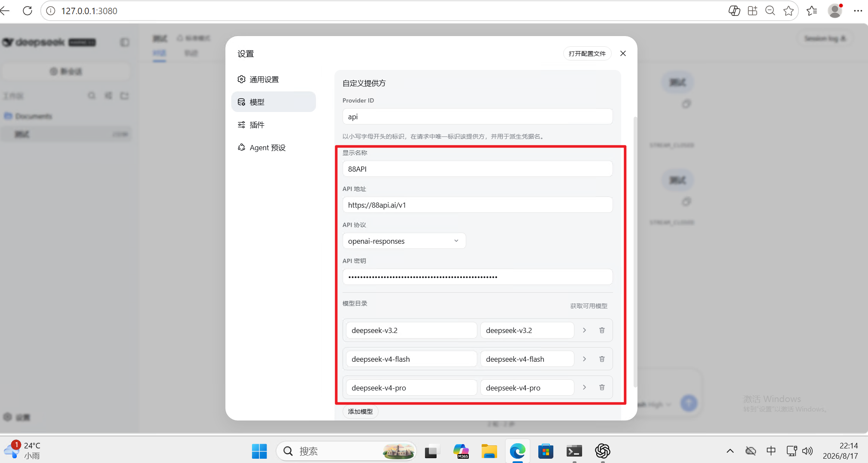Click the gear icon beside 通用设置
The width and height of the screenshot is (868, 463).
click(242, 79)
